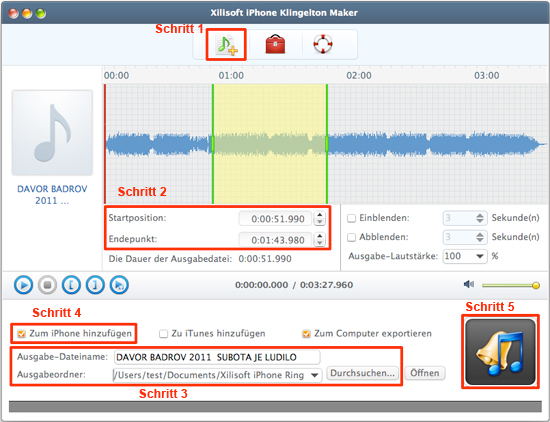Stop playback with the stop button

47,285
